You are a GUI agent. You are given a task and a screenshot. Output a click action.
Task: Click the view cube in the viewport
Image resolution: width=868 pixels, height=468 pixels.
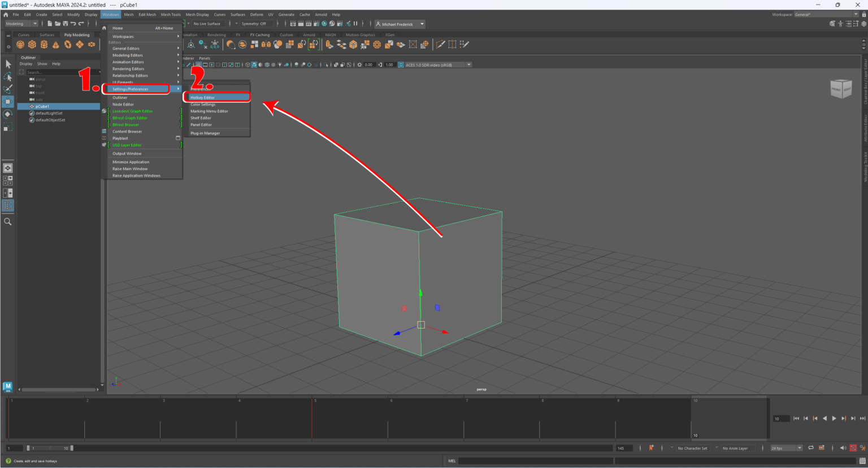pos(841,89)
